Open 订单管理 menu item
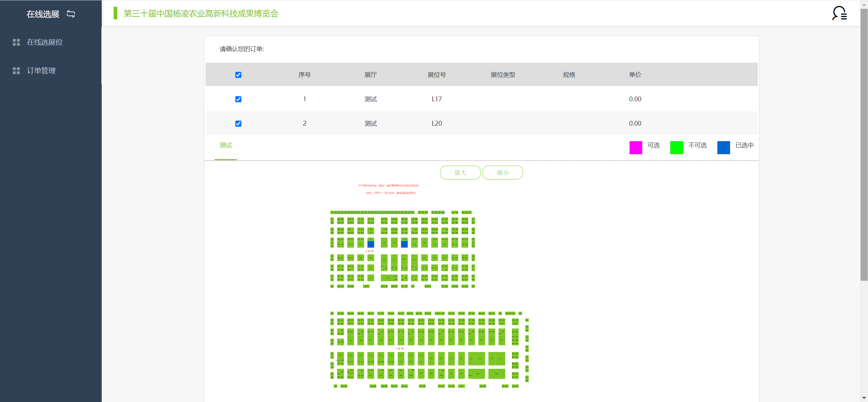The height and width of the screenshot is (402, 868). (x=41, y=71)
